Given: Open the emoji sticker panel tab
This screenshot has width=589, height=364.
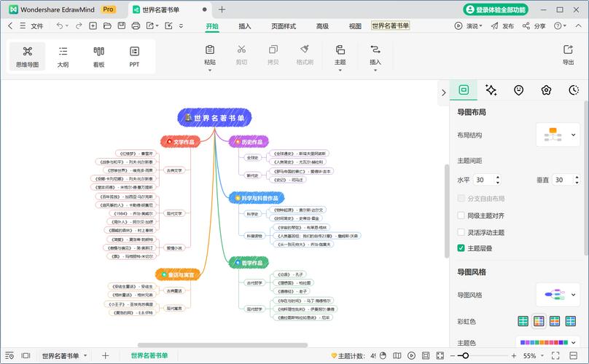Looking at the screenshot, I should coord(518,90).
